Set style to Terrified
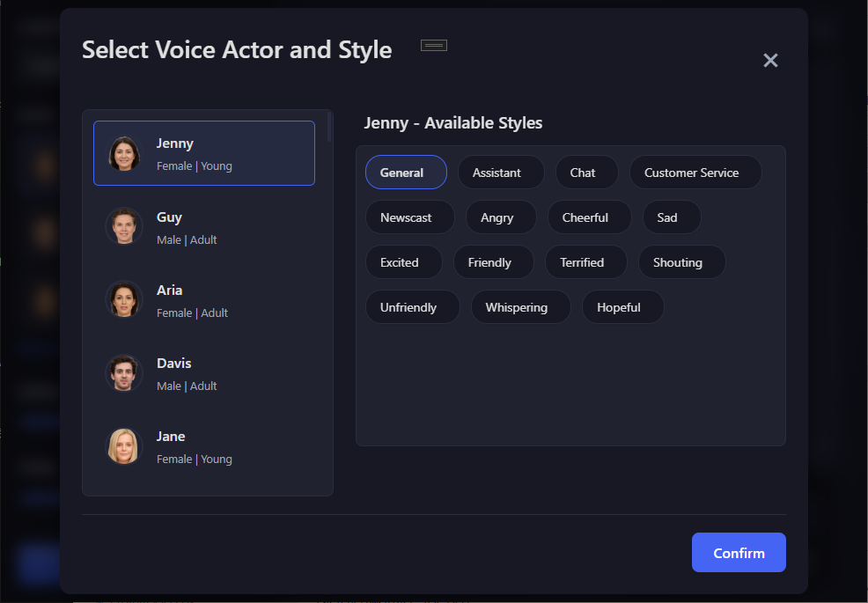 coord(586,262)
